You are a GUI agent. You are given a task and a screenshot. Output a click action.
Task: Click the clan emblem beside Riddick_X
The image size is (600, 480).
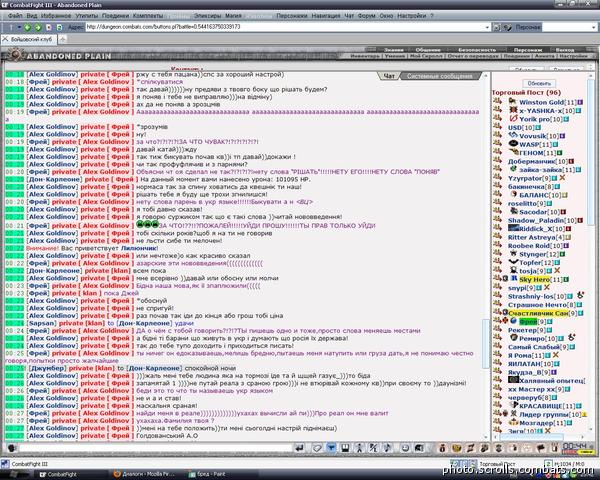tap(513, 228)
